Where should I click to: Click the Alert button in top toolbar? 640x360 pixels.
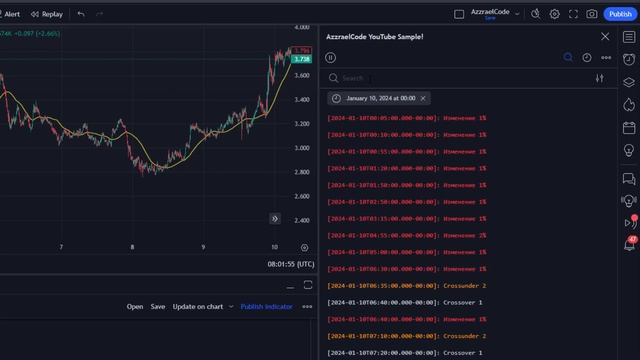point(9,14)
